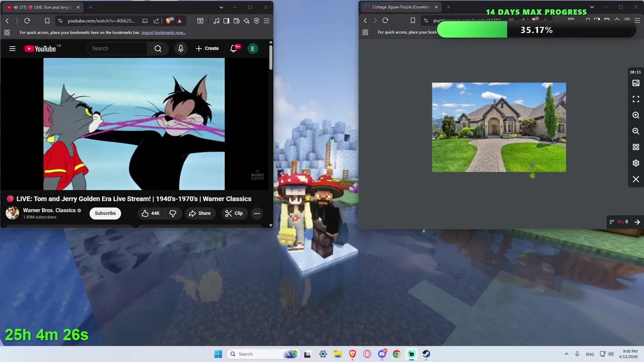Screen dimensions: 644x362
Task: Arrange puzzle pieces grid icon
Action: click(x=636, y=147)
